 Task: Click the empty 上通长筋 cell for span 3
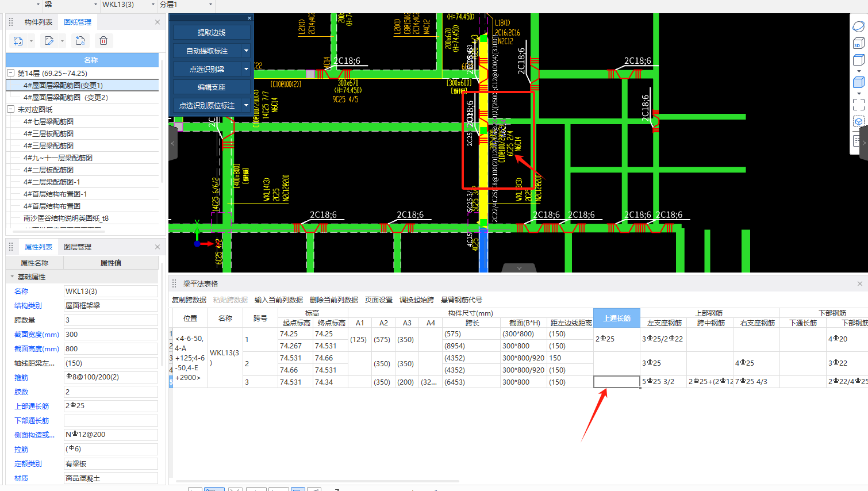coord(617,382)
